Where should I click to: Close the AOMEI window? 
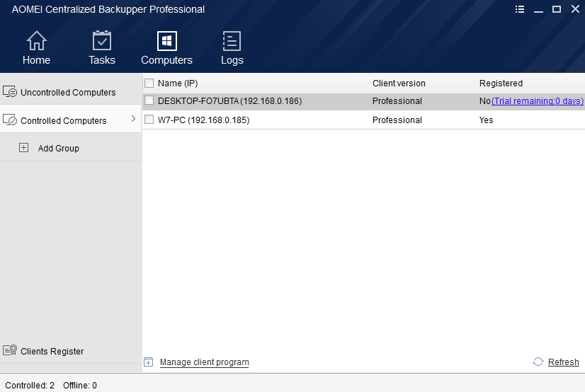tap(575, 9)
